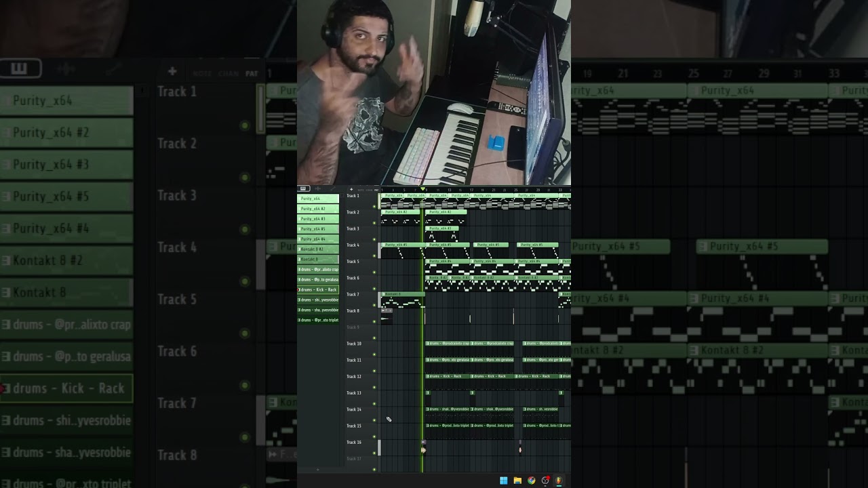Select Kontakt 8 #2 in the picker
Viewport: 868px width, 488px height.
point(318,249)
